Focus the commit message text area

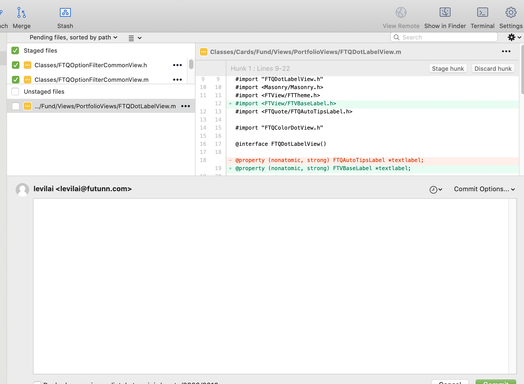[x=271, y=286]
